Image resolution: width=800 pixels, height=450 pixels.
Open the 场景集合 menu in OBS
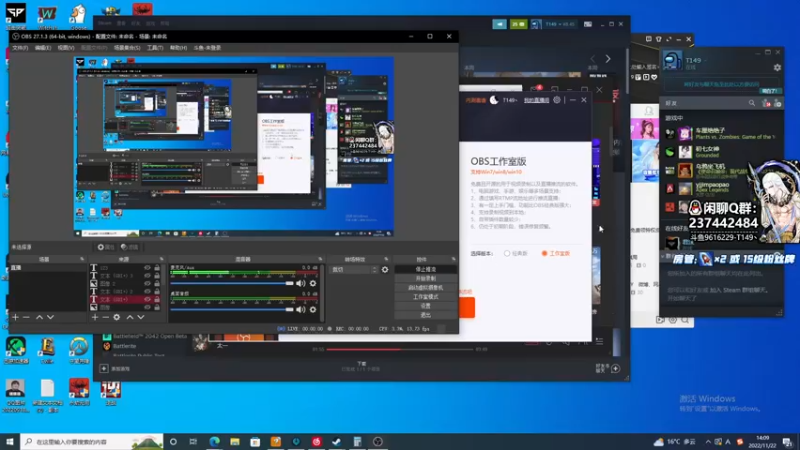[x=127, y=47]
